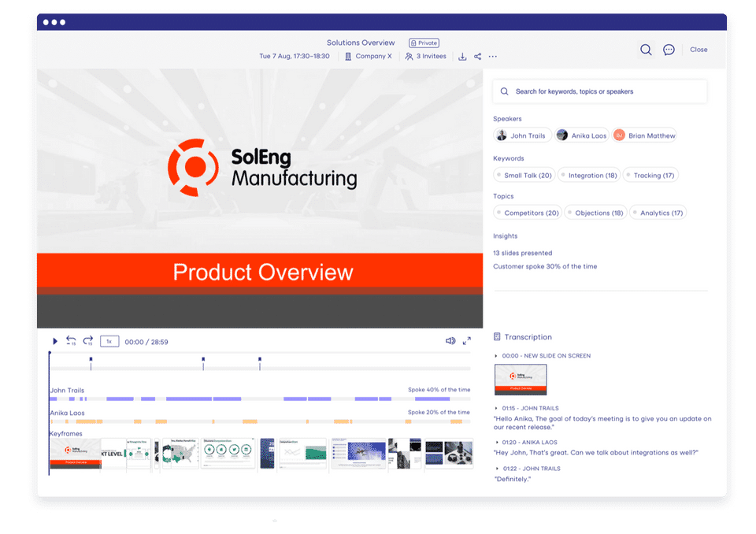Open the more options ellipsis menu
Viewport: 756px width, 534px height.
click(492, 57)
